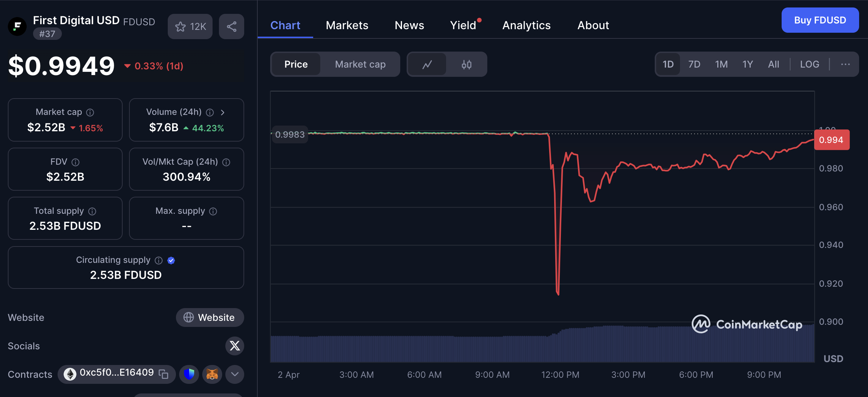
Task: Copy the contract address icon
Action: click(164, 374)
